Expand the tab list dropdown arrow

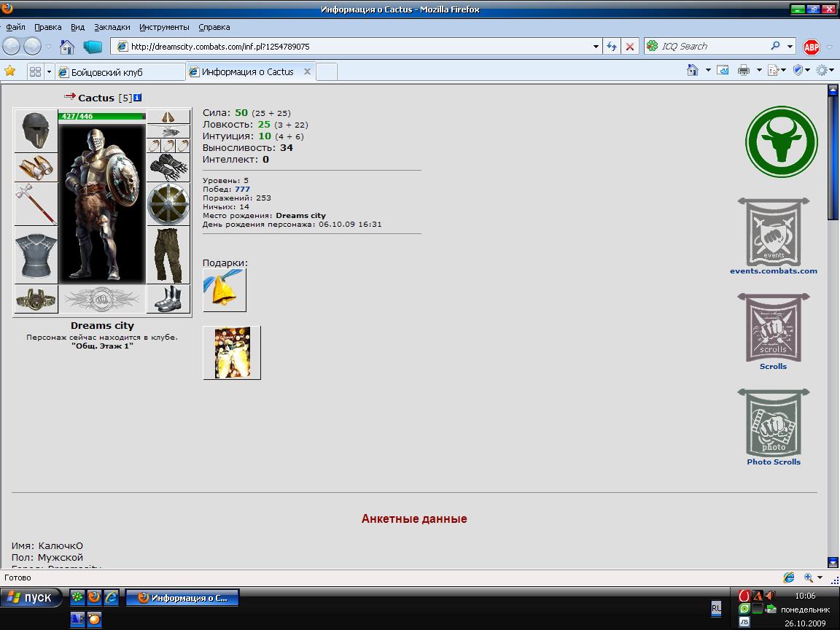[49, 71]
